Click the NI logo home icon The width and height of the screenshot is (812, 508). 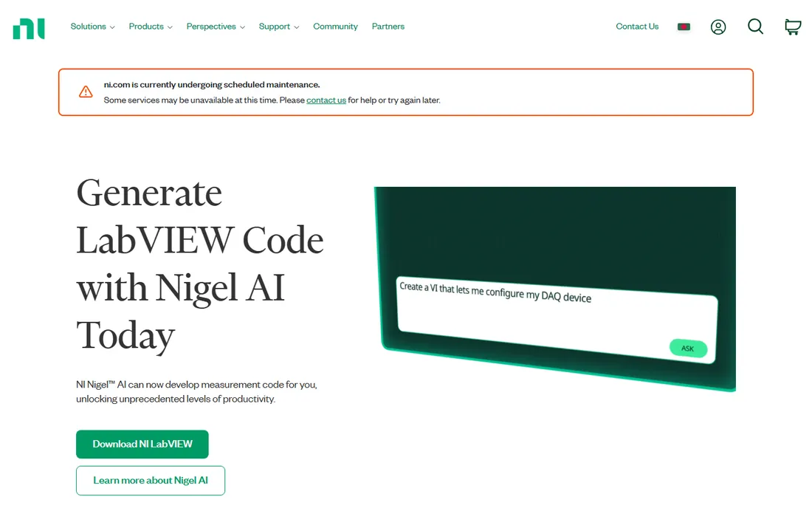pos(29,29)
